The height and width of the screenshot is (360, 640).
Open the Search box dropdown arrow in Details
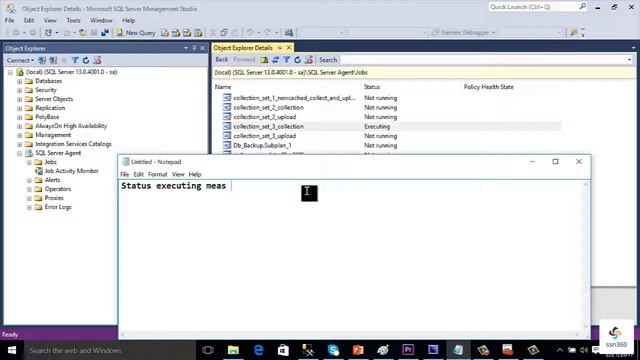click(629, 60)
